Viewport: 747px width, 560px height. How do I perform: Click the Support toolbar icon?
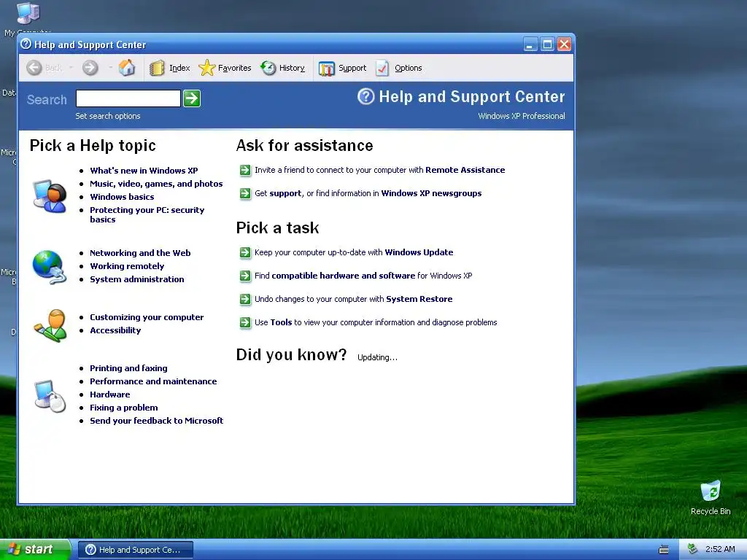pyautogui.click(x=327, y=69)
